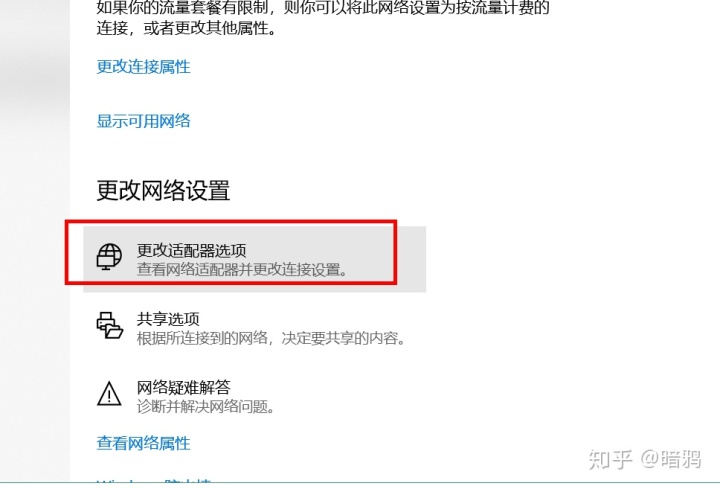Open 更改适配器选项 by its title
Viewport: 720px width, 489px height.
pos(191,250)
